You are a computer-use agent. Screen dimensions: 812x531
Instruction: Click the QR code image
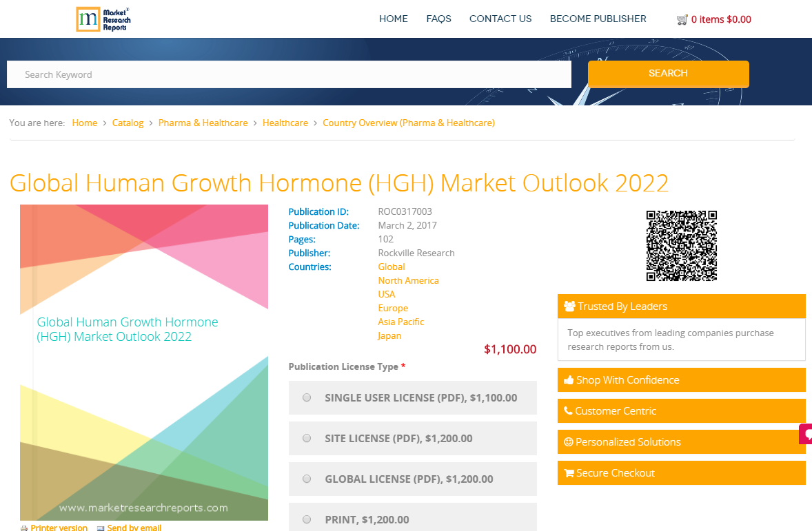click(x=682, y=246)
